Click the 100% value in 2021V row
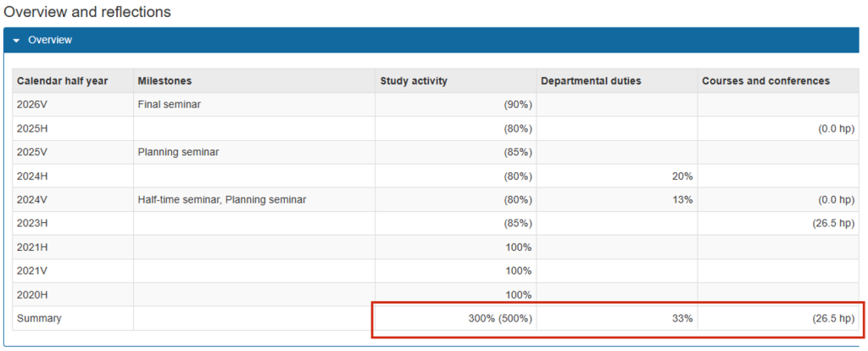Screen dimensions: 868x351 pyautogui.click(x=520, y=272)
